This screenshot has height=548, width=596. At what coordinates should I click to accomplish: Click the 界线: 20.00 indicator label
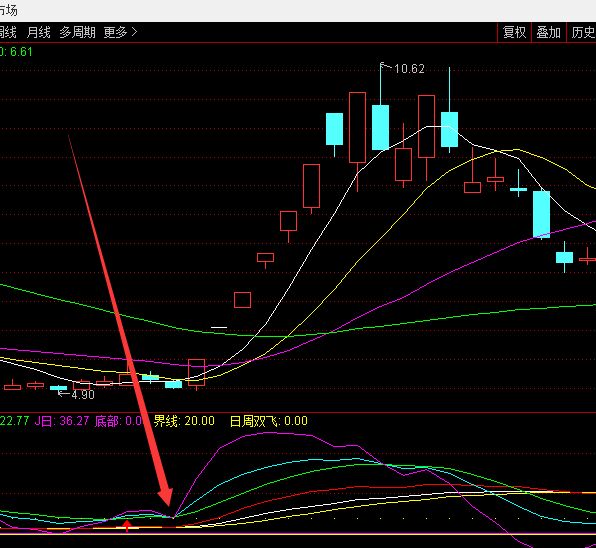point(184,421)
